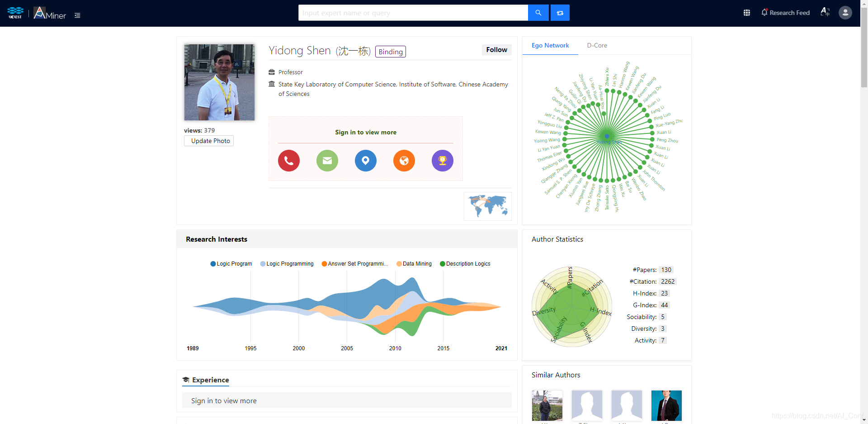Click the Update Photo button
The image size is (868, 424).
click(209, 141)
